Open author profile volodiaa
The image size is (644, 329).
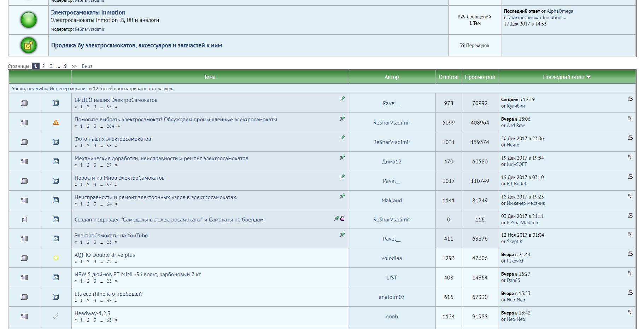click(391, 258)
